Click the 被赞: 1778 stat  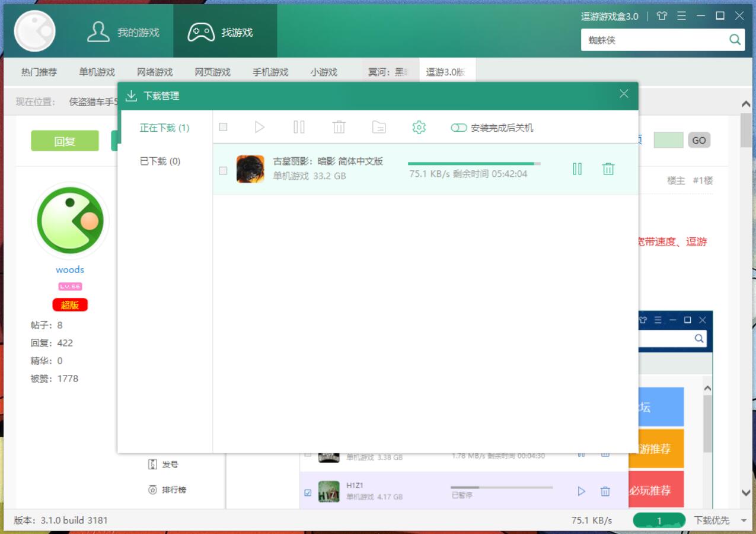coord(54,379)
